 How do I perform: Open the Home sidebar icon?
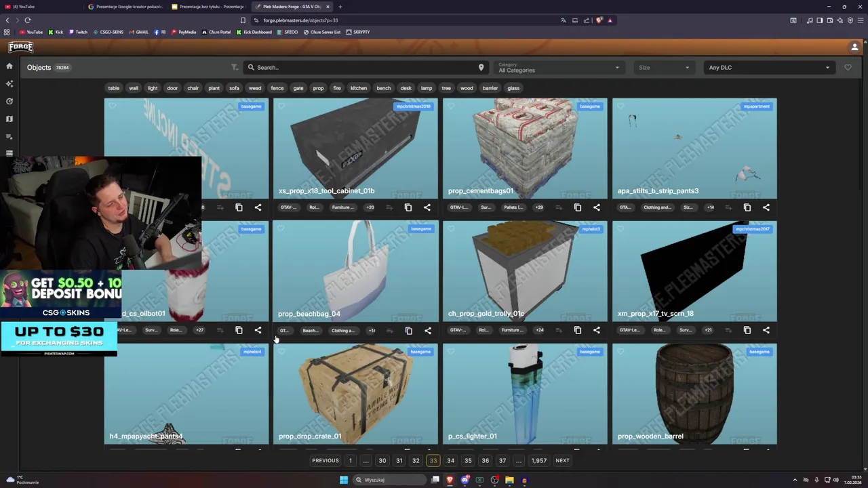9,66
